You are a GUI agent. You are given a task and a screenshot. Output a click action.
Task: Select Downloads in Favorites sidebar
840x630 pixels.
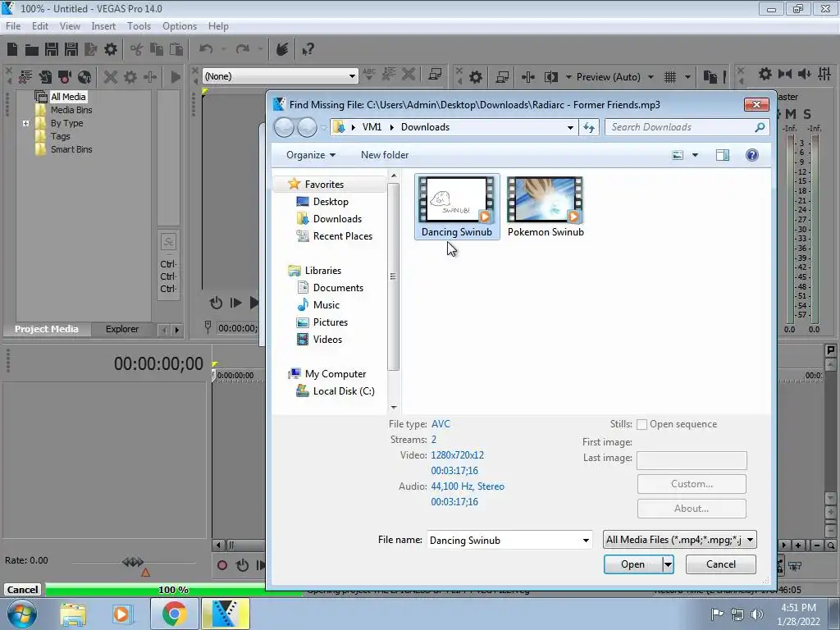(337, 219)
